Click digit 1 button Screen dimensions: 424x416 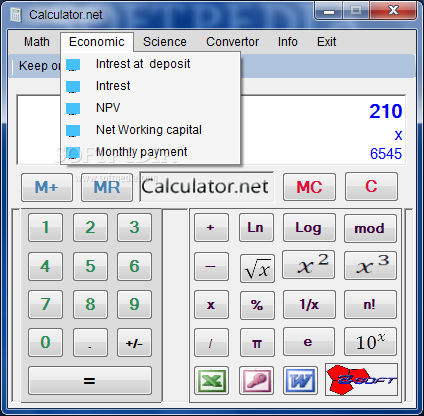pos(45,227)
